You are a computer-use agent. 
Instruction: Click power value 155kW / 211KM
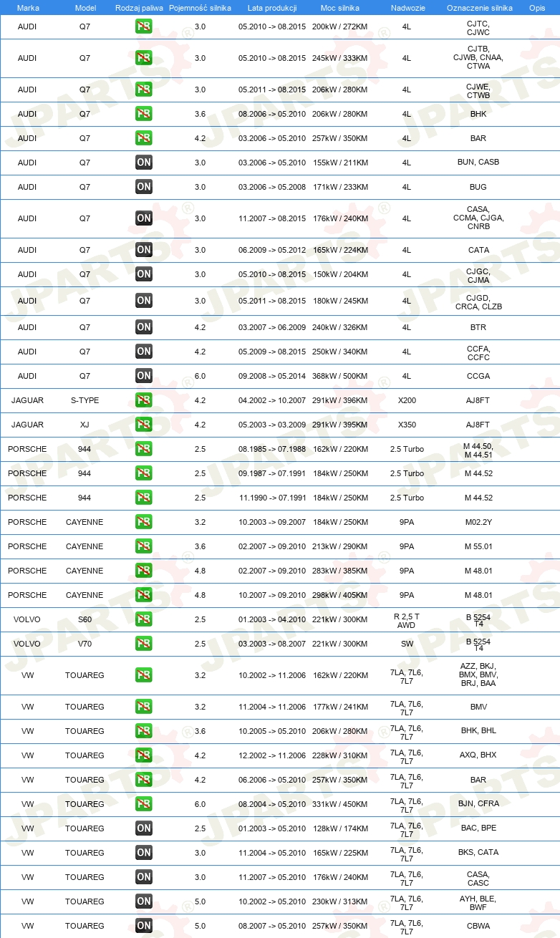coord(340,163)
